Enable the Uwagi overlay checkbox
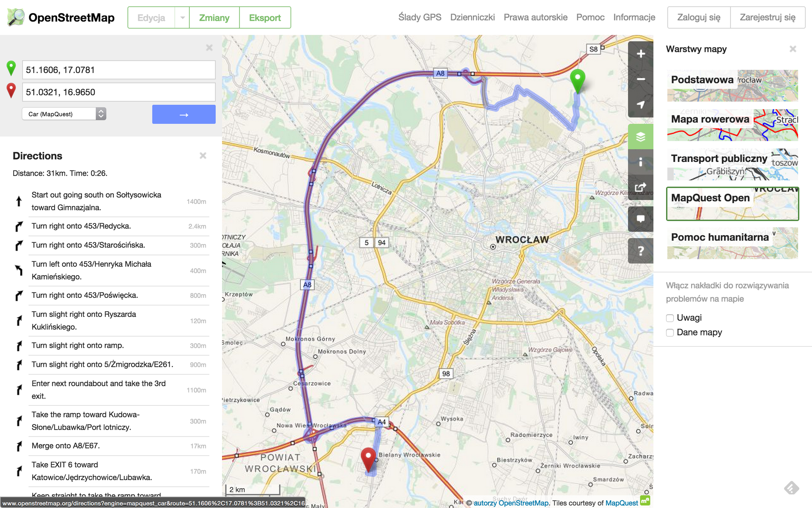The height and width of the screenshot is (508, 812). [x=670, y=318]
